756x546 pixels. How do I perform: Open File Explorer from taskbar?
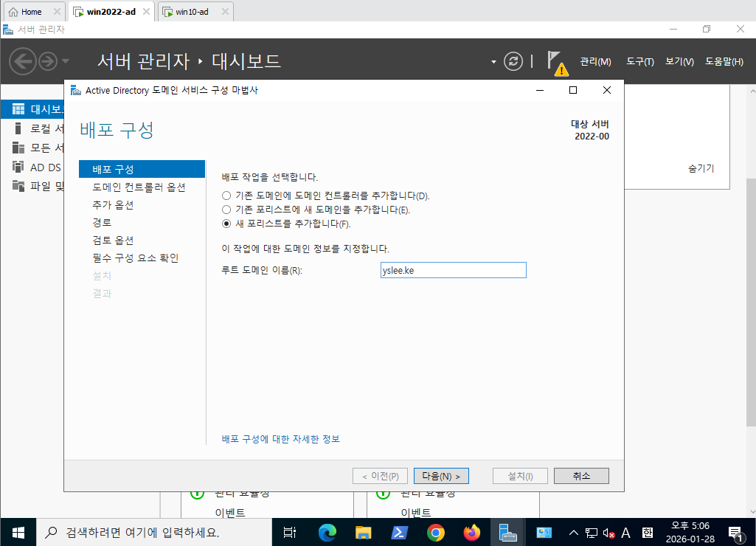(x=363, y=533)
